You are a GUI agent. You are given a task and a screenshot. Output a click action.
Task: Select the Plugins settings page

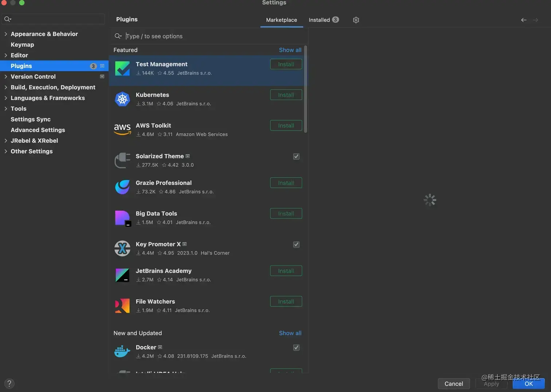(54, 66)
